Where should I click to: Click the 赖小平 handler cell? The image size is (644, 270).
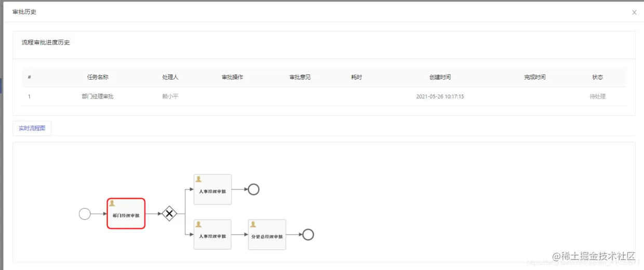[170, 96]
